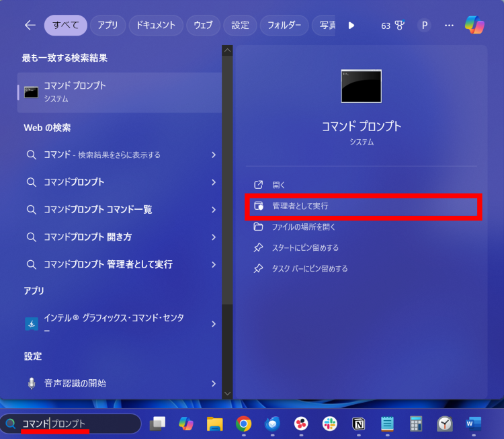This screenshot has height=439, width=504.
Task: Click the taskbar search magnifier icon
Action: coord(10,424)
